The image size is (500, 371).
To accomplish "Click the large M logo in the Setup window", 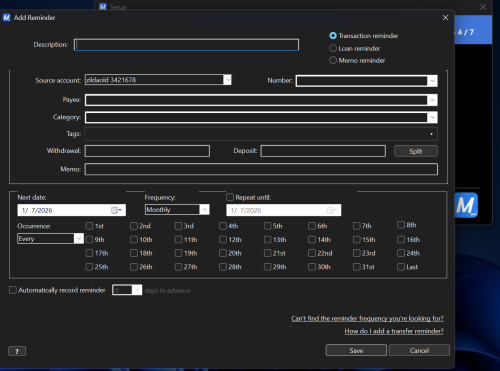I will click(466, 205).
